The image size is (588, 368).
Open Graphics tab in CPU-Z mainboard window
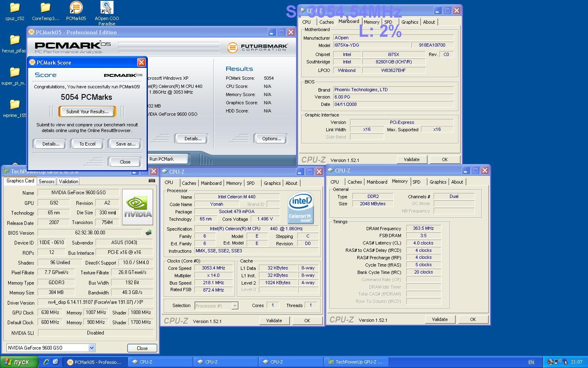[410, 22]
